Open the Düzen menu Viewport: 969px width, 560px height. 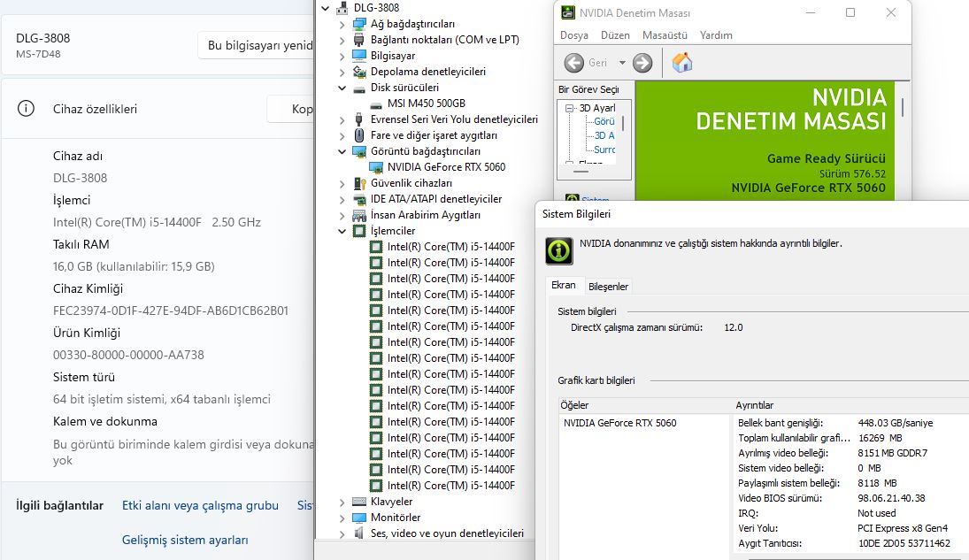tap(615, 35)
